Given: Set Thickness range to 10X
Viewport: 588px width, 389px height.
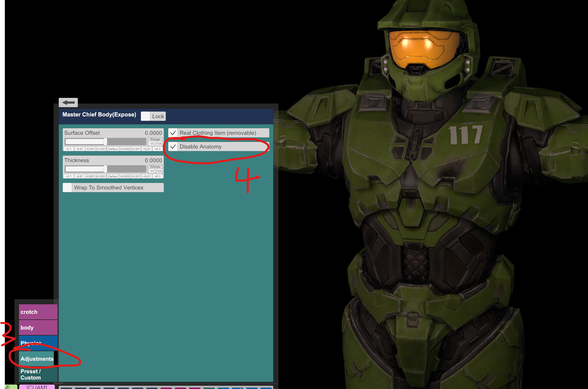Looking at the screenshot, I should tap(159, 171).
